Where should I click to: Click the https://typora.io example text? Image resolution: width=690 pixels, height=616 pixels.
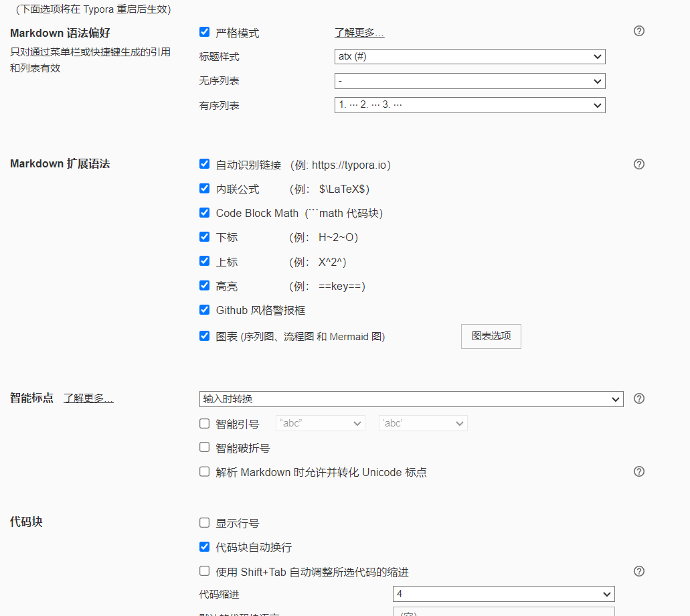pyautogui.click(x=349, y=165)
